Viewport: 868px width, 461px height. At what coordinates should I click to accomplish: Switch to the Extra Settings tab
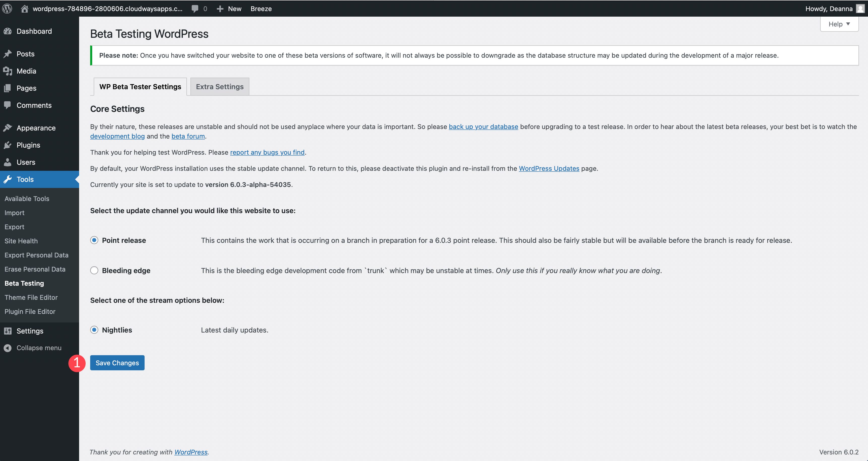point(219,86)
